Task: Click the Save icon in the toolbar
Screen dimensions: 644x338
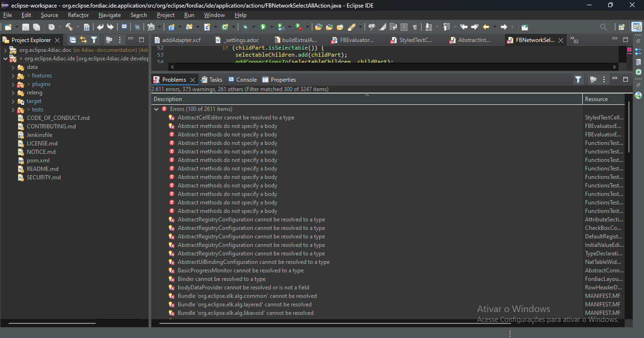Action: (x=25, y=27)
